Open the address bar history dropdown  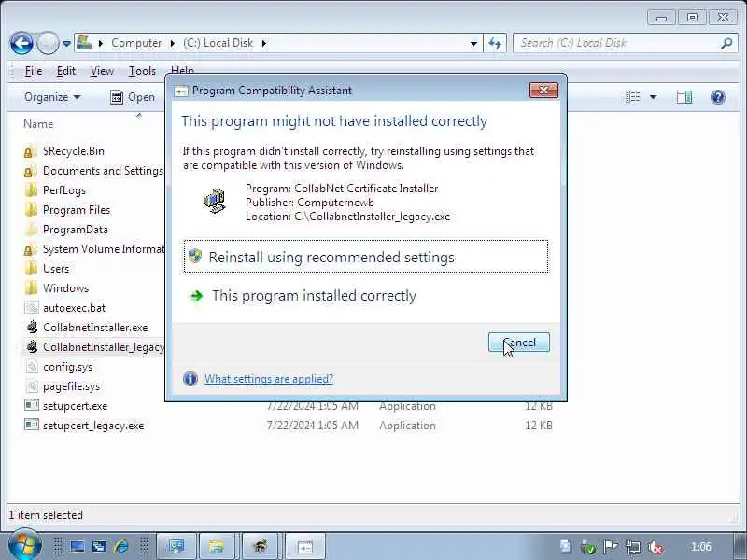(x=473, y=43)
